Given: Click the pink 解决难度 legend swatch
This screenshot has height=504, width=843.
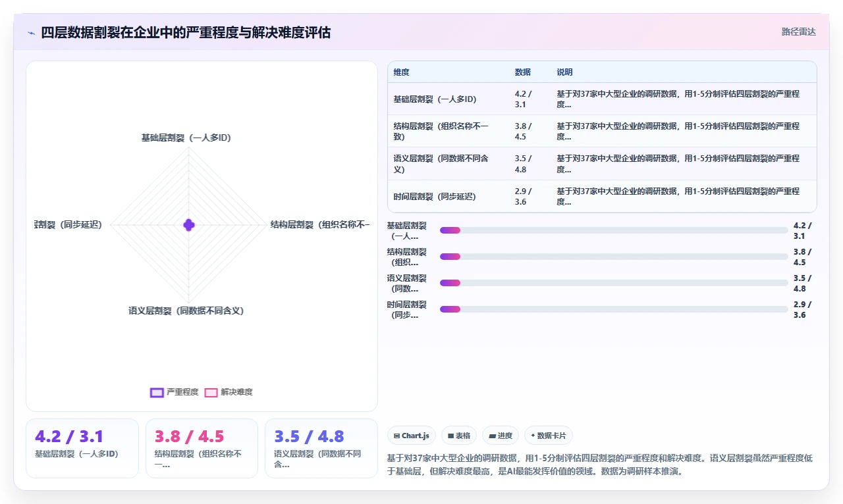Looking at the screenshot, I should click(211, 392).
